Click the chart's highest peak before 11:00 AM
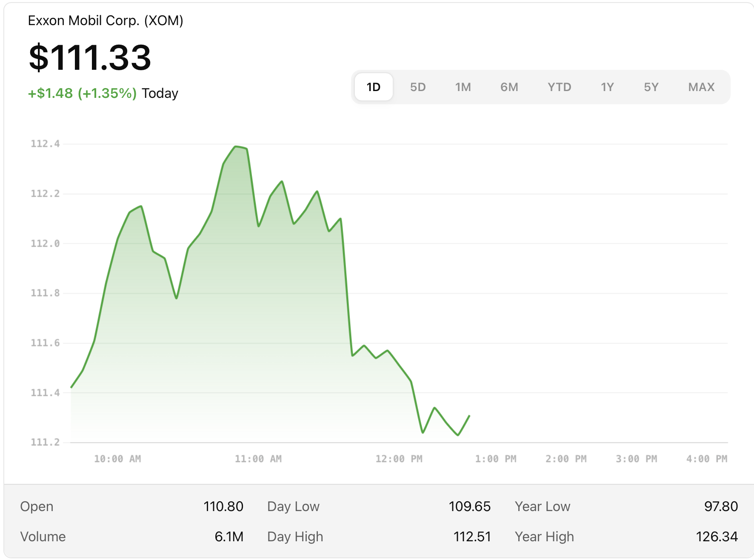The width and height of the screenshot is (754, 560). tap(236, 146)
